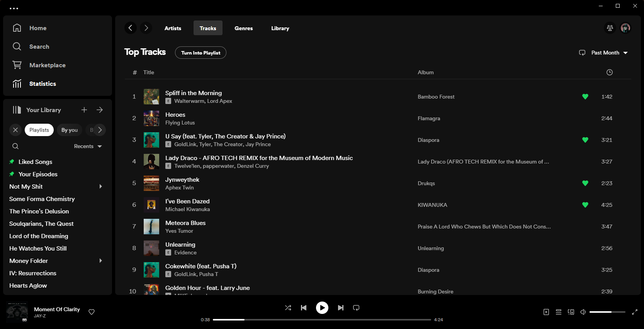
Task: Create a playlist with the plus icon
Action: tap(84, 110)
